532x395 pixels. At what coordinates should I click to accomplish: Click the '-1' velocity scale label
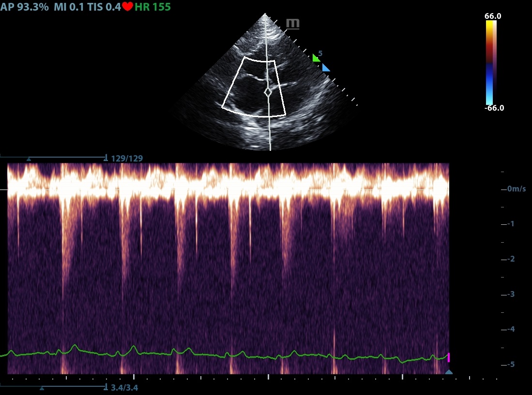click(511, 223)
